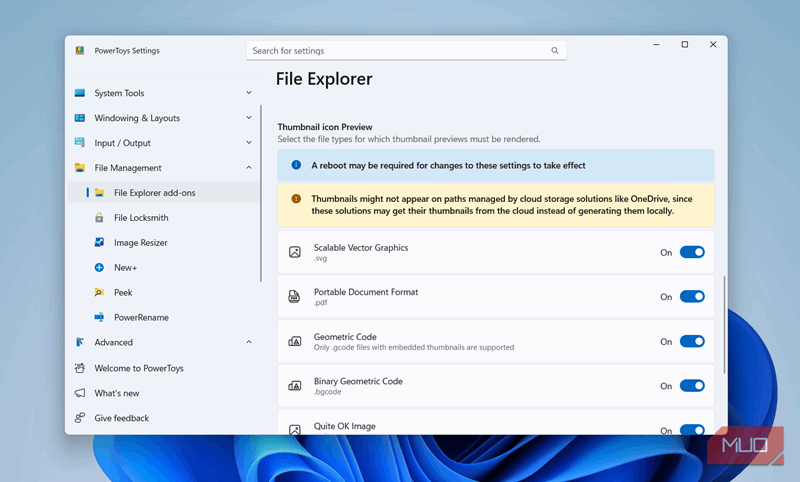This screenshot has width=800, height=482.
Task: Click the Search for settings field
Action: pos(400,50)
